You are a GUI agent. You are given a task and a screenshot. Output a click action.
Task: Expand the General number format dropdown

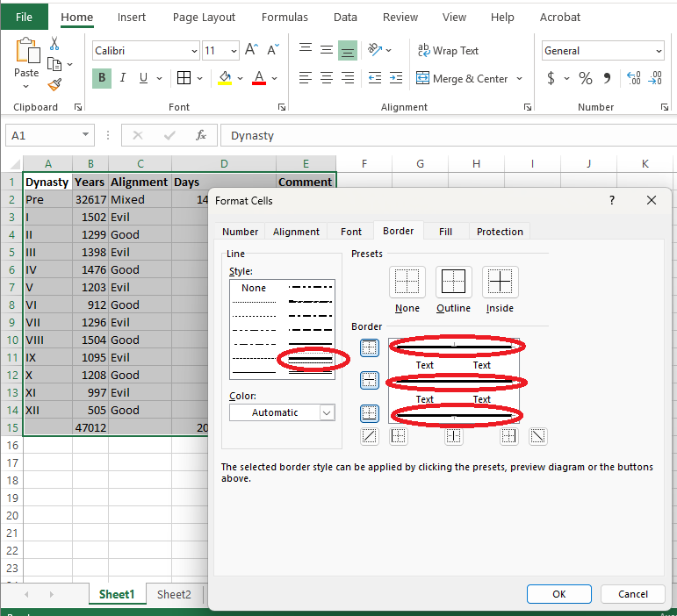(659, 51)
